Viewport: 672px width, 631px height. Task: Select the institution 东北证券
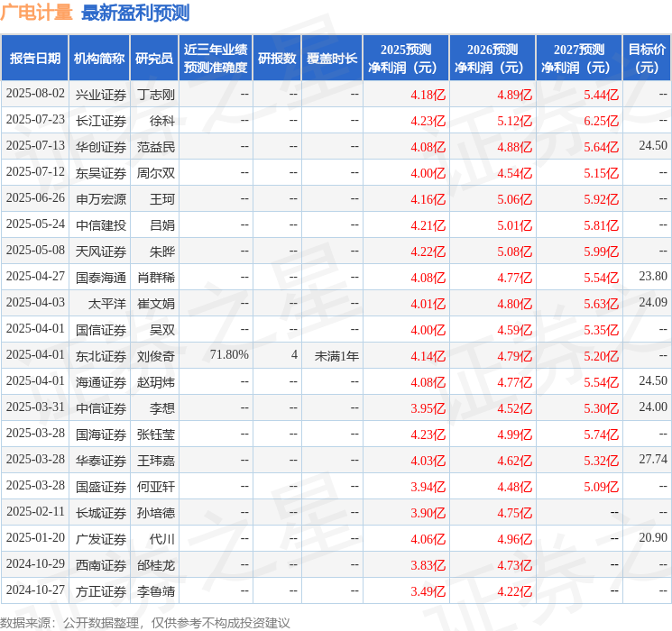tap(101, 356)
